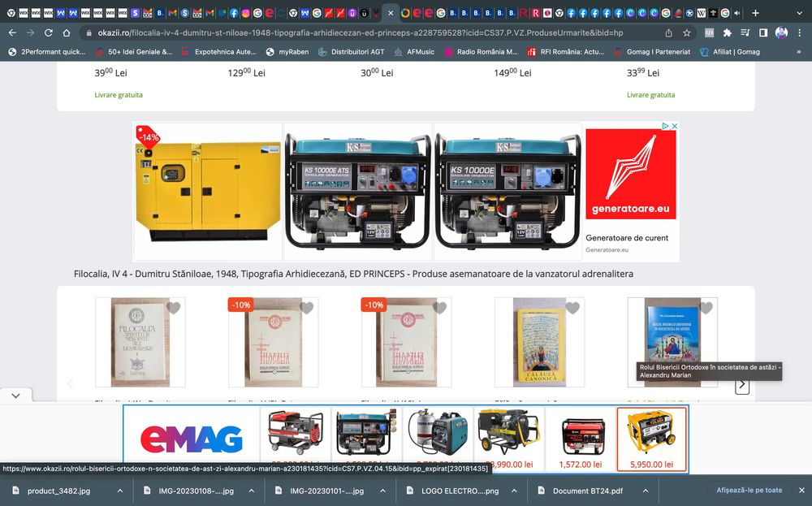Open the 1,572.00 lei red generator ad
Image resolution: width=812 pixels, height=506 pixels.
point(581,439)
